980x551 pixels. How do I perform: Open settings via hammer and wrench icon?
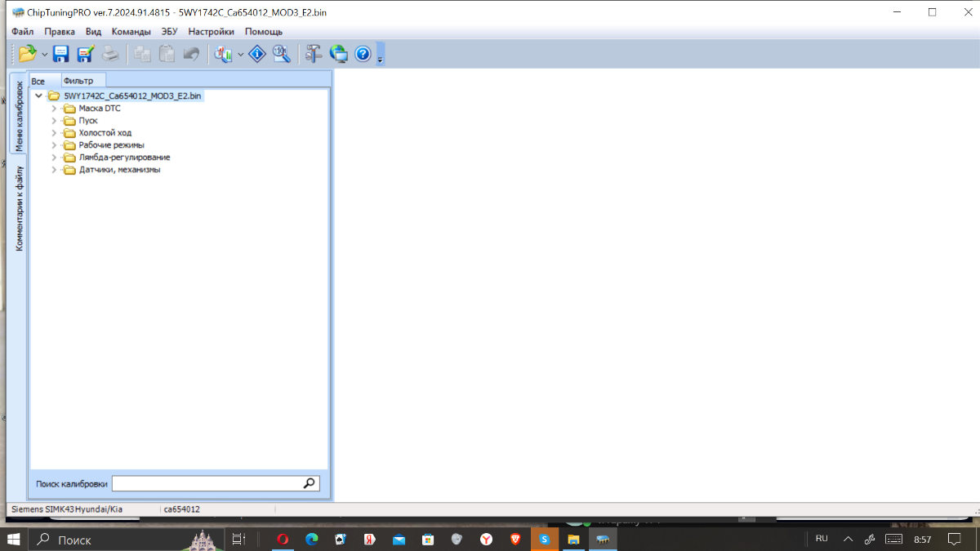tap(314, 54)
